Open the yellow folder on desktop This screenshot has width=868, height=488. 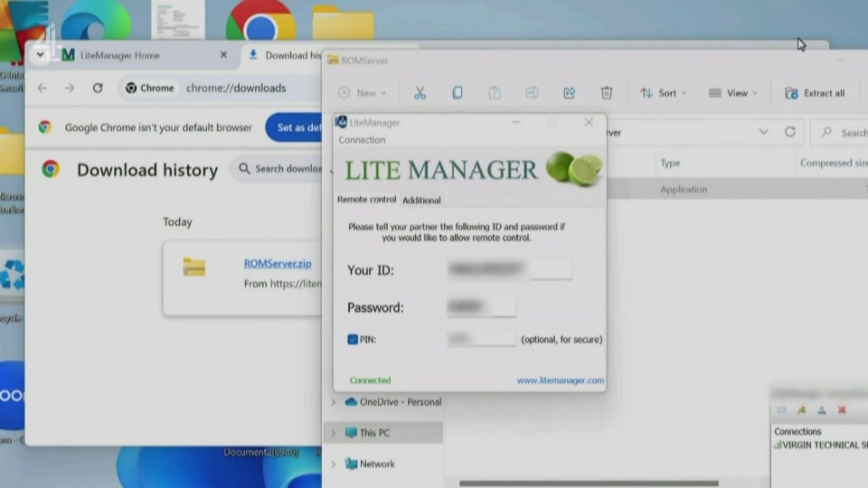tap(344, 22)
